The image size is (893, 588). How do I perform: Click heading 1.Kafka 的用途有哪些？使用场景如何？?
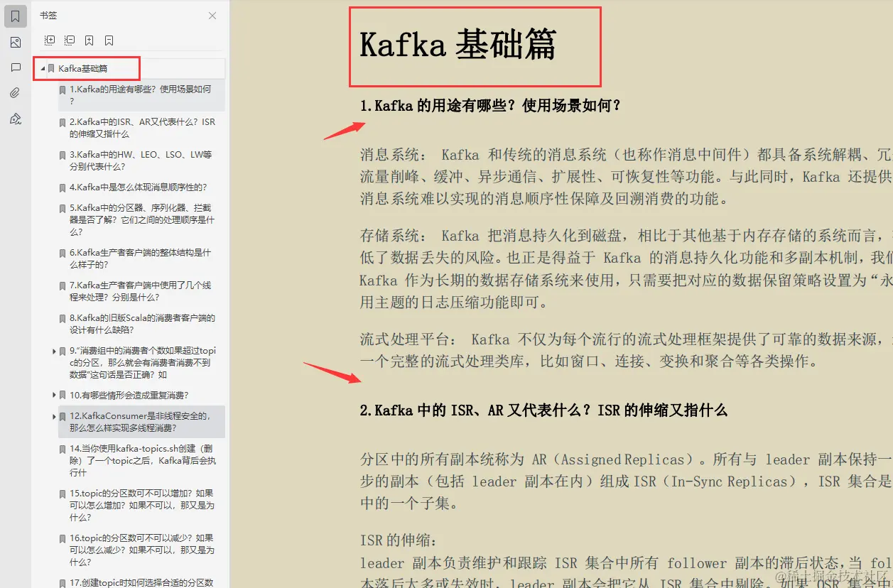(491, 107)
